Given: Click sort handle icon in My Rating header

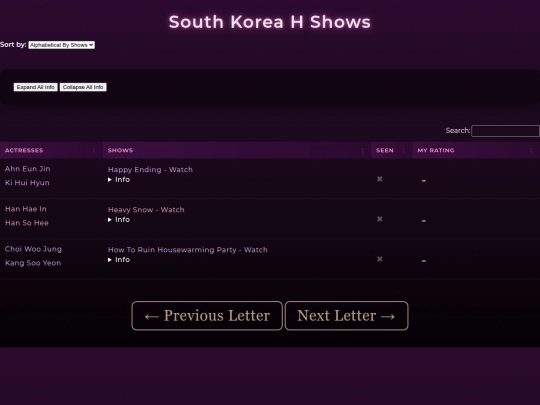Looking at the screenshot, I should [531, 150].
